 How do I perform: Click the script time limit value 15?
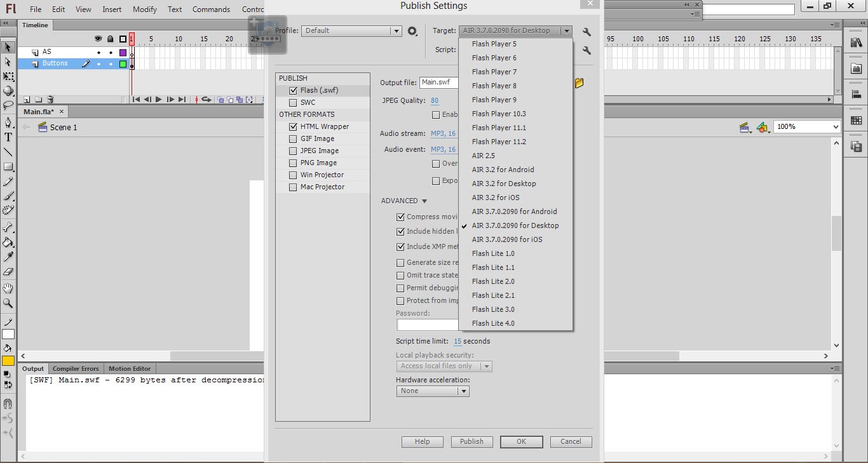pos(458,342)
